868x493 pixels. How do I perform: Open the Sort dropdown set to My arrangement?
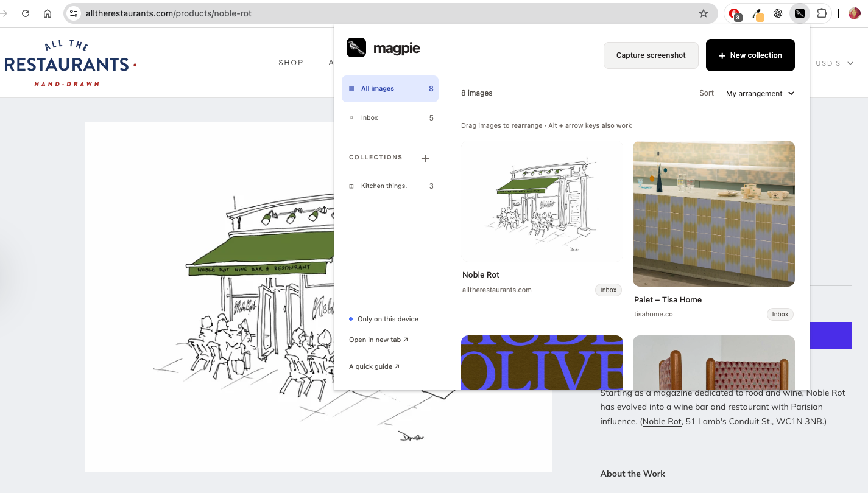760,93
